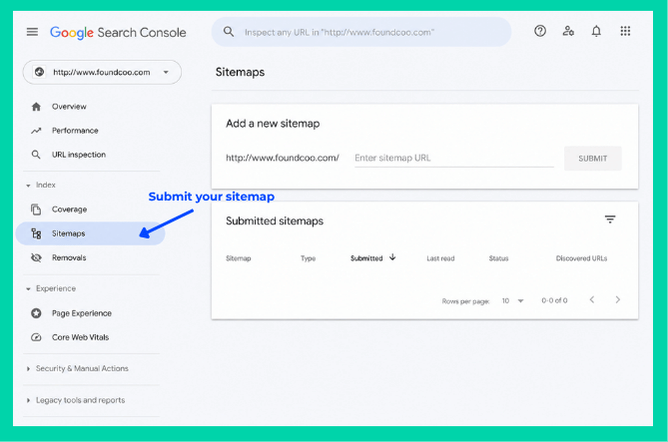Expand Security & Manual Actions section
Image resolution: width=668 pixels, height=442 pixels.
(x=28, y=369)
